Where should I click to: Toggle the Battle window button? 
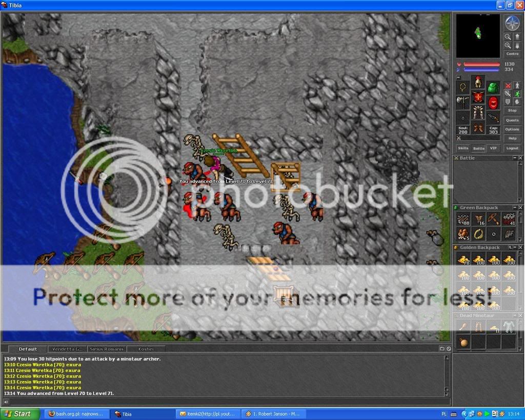coord(478,148)
